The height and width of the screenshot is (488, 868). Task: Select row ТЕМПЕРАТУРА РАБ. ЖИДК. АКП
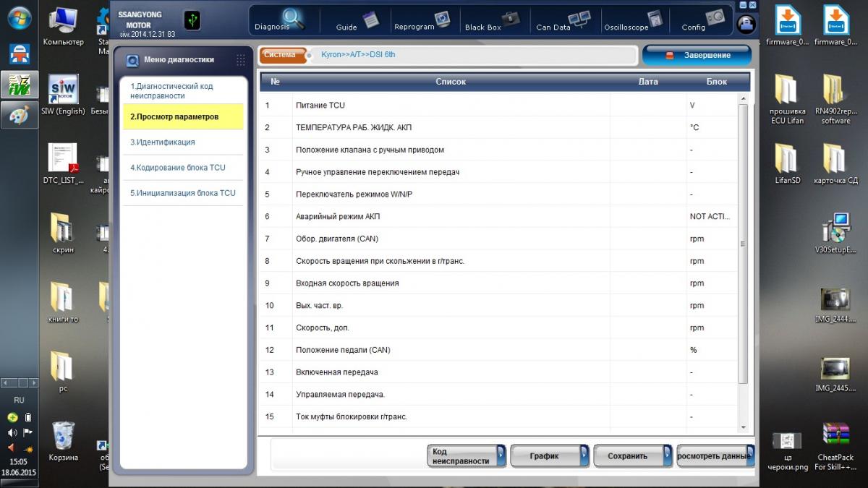coord(498,128)
